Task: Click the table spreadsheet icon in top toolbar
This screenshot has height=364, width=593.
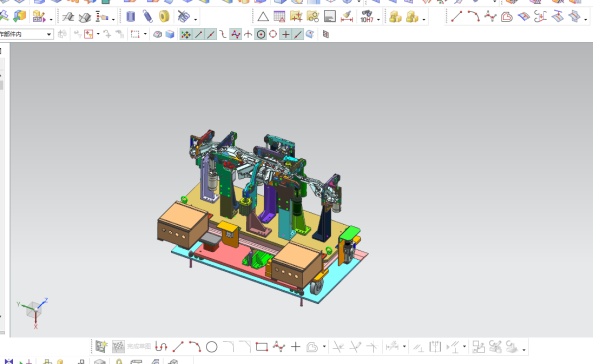Action: point(279,17)
